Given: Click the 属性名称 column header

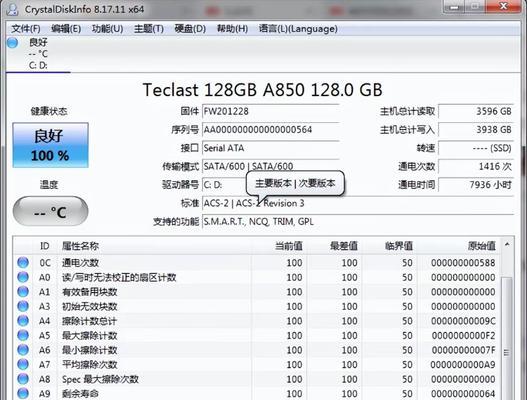Looking at the screenshot, I should click(x=155, y=246).
